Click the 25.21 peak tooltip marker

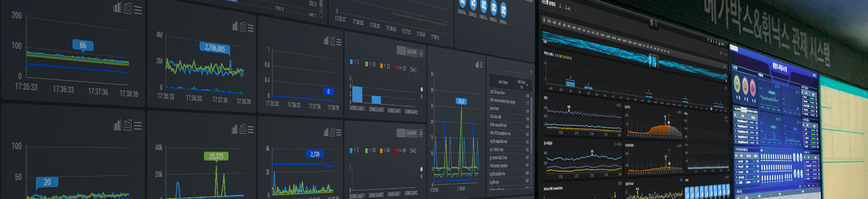pyautogui.click(x=461, y=101)
